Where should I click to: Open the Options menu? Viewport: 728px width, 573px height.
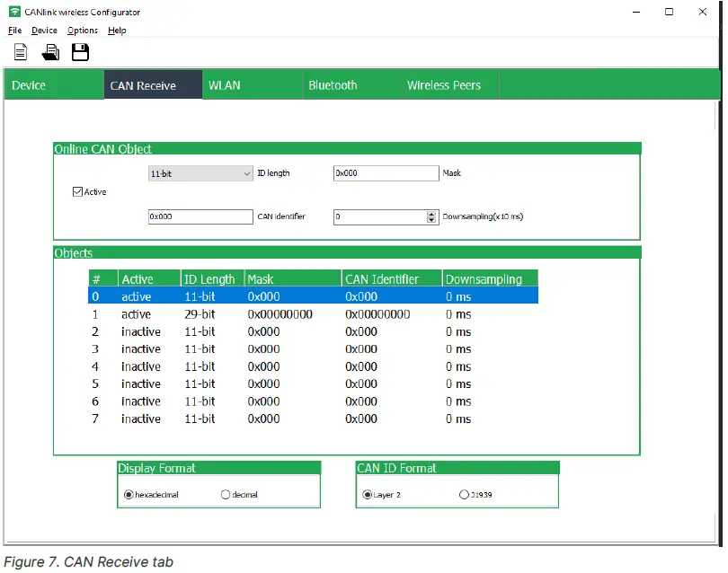tap(83, 31)
